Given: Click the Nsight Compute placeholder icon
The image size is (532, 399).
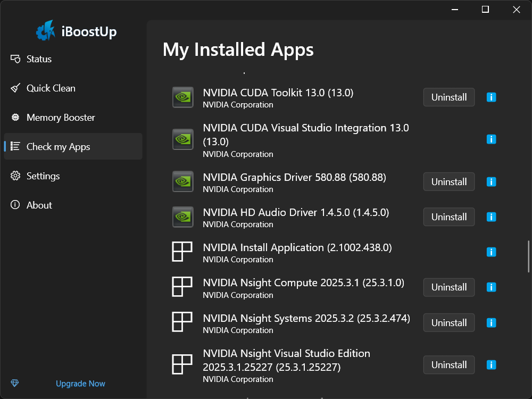Looking at the screenshot, I should pos(182,287).
